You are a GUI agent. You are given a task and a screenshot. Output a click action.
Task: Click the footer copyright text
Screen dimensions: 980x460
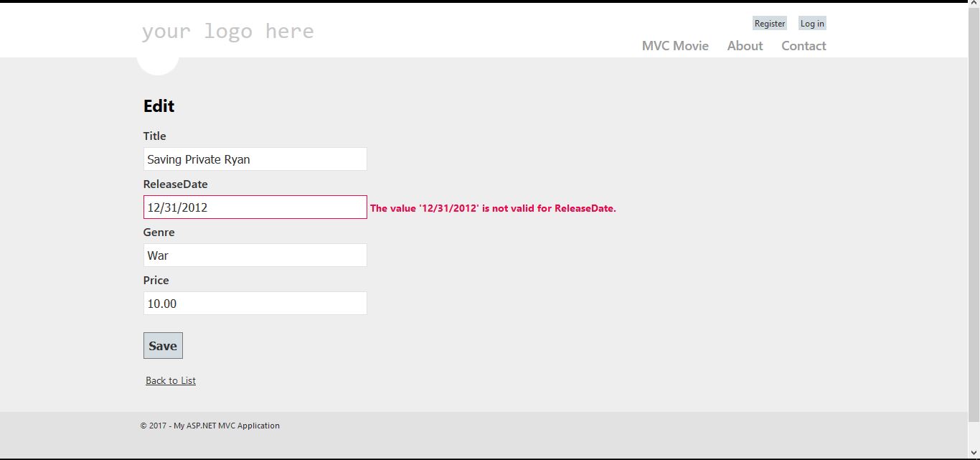tap(209, 426)
